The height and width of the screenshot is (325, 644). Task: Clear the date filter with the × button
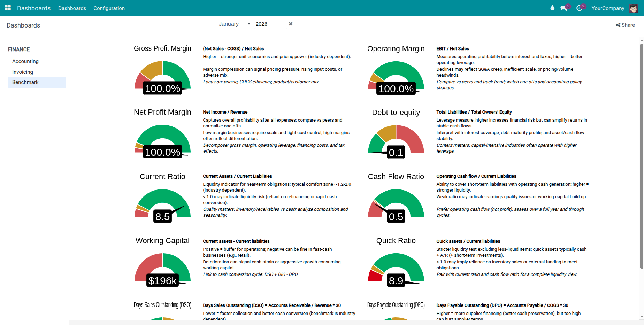coord(291,24)
